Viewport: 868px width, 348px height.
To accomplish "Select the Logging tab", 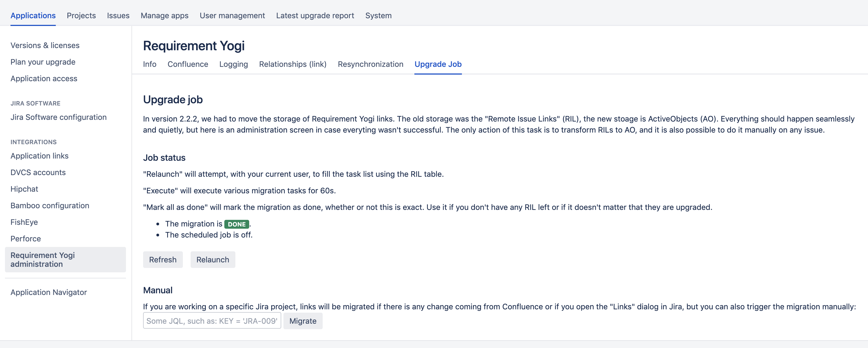I will 233,64.
